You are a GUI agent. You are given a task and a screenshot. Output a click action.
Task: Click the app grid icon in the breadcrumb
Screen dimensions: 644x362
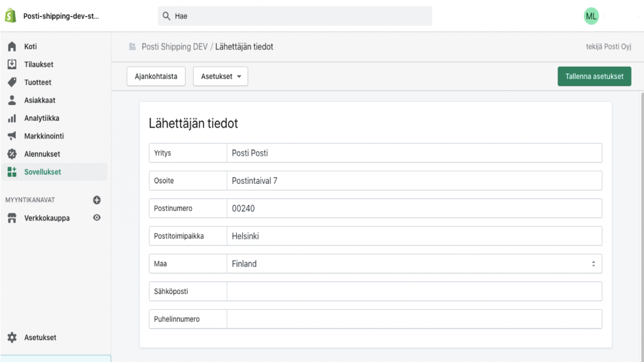click(132, 47)
